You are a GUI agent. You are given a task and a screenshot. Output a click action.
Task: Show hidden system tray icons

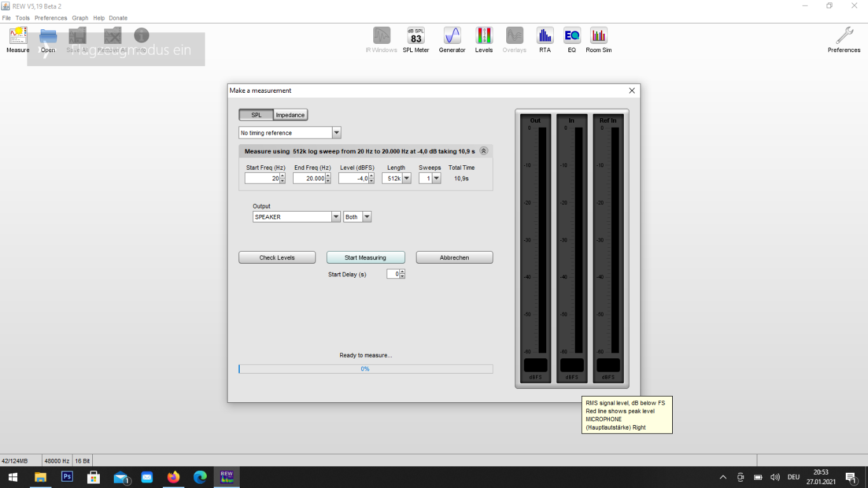pyautogui.click(x=722, y=477)
